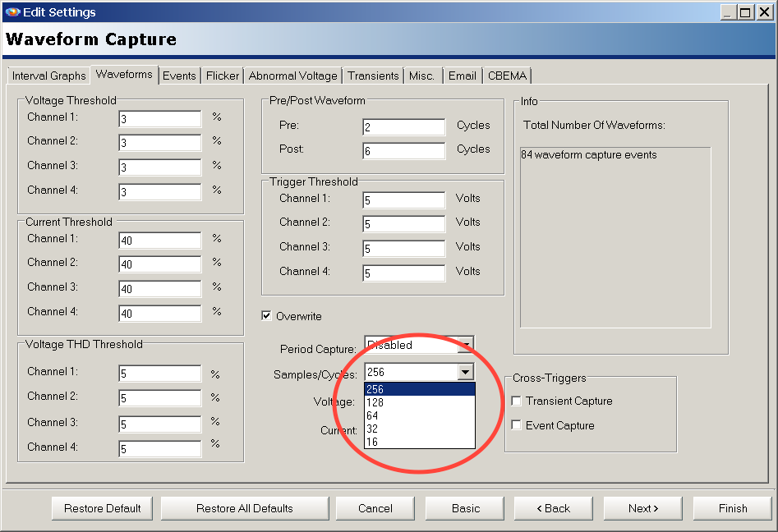Click the Voltage Threshold Channel 1 field
This screenshot has height=532, width=778.
159,118
